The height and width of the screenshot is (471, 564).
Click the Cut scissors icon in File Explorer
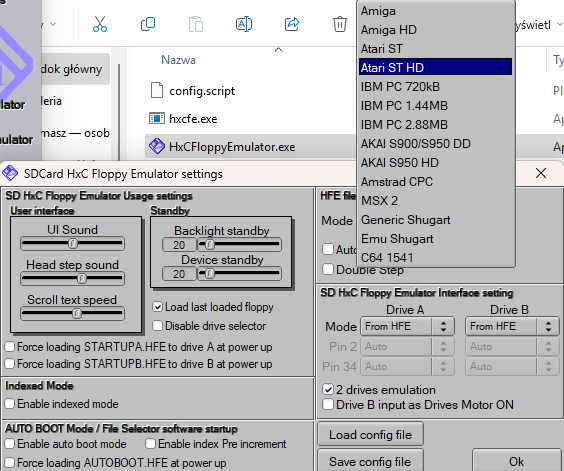[100, 24]
